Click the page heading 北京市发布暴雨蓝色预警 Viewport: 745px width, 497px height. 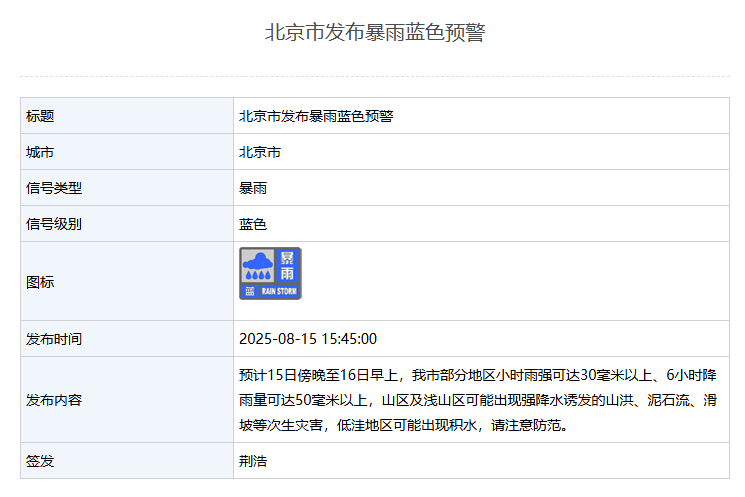pyautogui.click(x=374, y=33)
